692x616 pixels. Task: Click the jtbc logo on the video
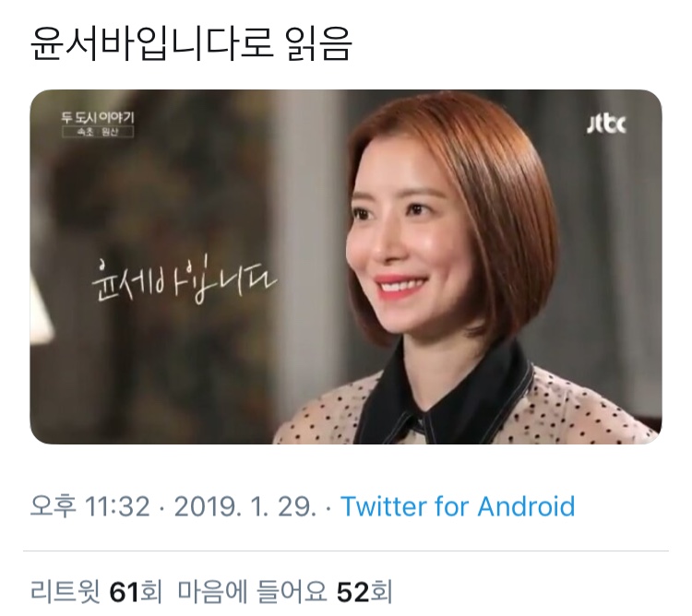pyautogui.click(x=606, y=124)
